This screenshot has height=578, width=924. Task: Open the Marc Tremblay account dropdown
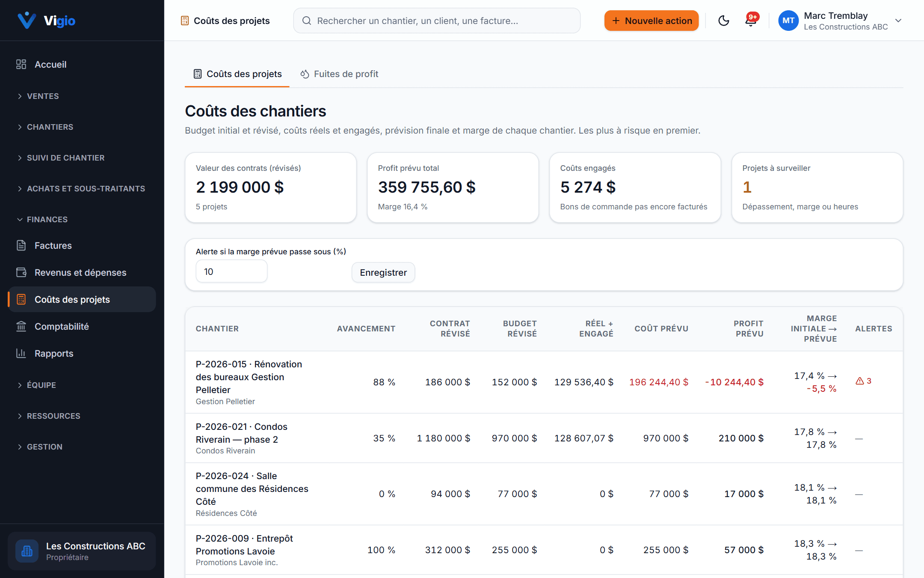click(840, 21)
